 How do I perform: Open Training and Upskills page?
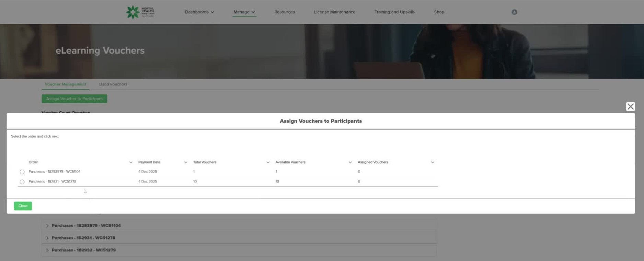point(394,12)
